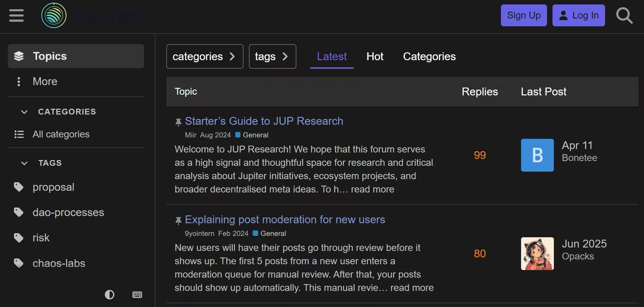The height and width of the screenshot is (307, 644).
Task: Click the pin icon on post moderation topic
Action: pos(178,221)
